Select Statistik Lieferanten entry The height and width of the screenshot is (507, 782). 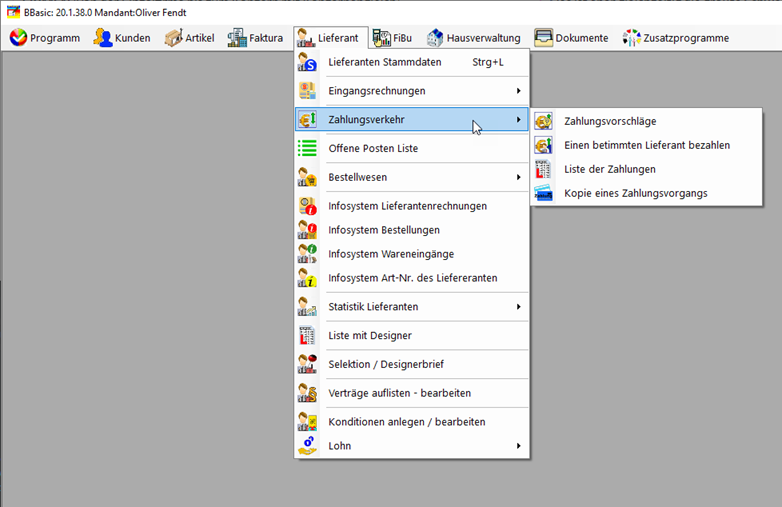point(412,307)
